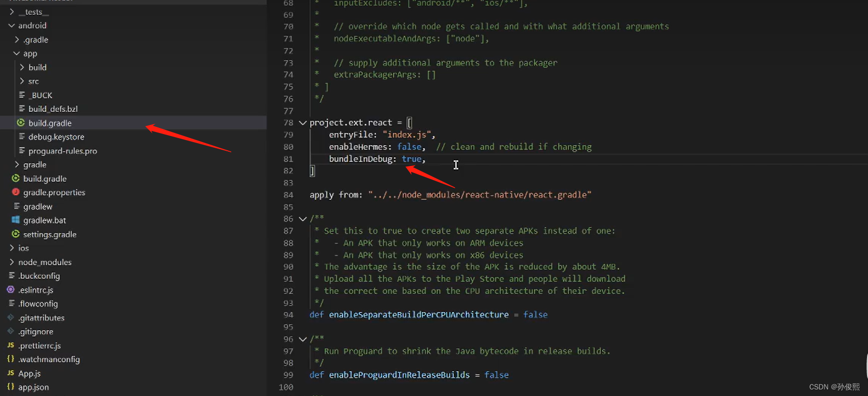Image resolution: width=868 pixels, height=396 pixels.
Task: Click the debug.keystore file icon
Action: click(22, 137)
